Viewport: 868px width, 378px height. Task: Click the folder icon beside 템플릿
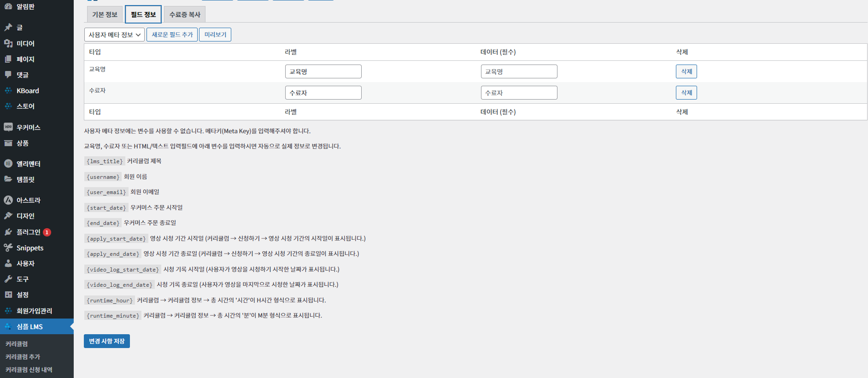(8, 179)
